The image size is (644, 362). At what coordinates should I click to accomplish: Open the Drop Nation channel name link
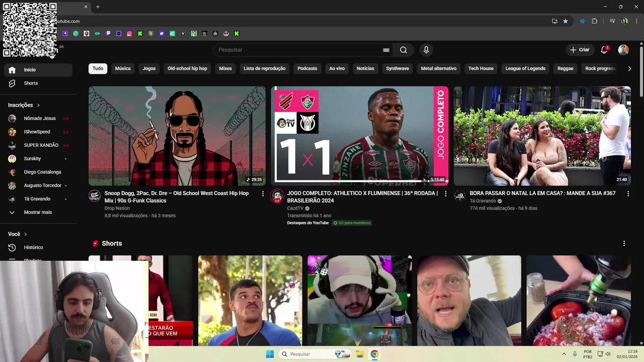[x=117, y=208]
